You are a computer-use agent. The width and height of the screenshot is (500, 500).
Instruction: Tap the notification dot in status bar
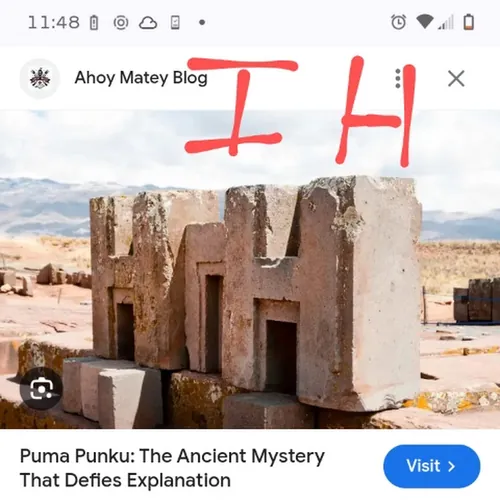pos(202,23)
